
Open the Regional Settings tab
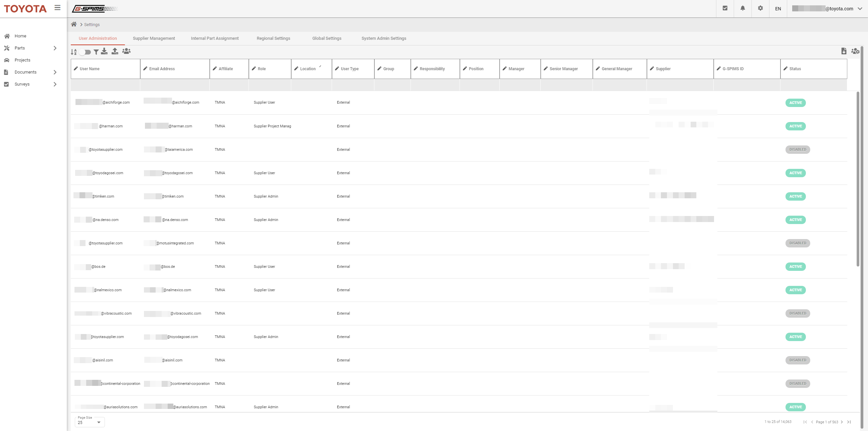click(273, 38)
